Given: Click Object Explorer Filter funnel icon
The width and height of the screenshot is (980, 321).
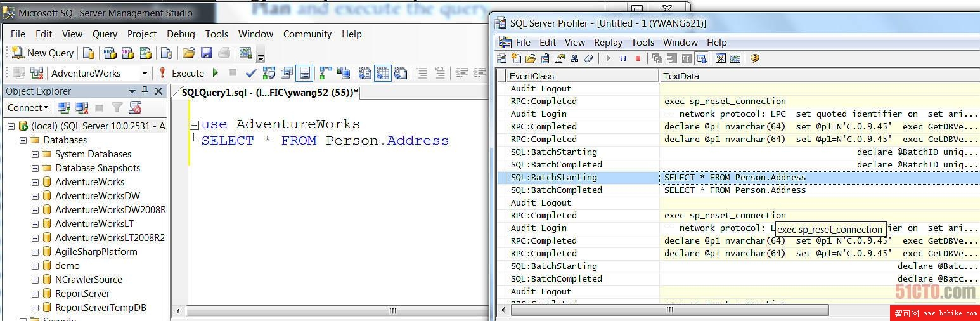Looking at the screenshot, I should coord(117,108).
